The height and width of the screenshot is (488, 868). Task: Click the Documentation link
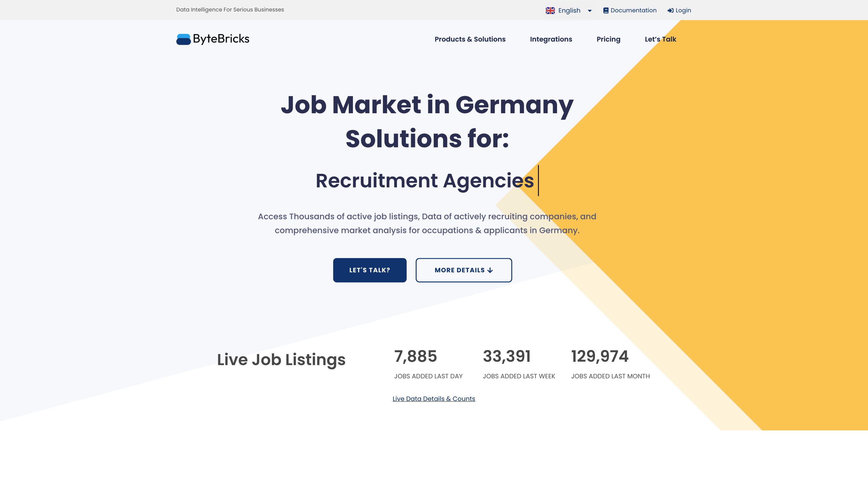[x=634, y=10]
